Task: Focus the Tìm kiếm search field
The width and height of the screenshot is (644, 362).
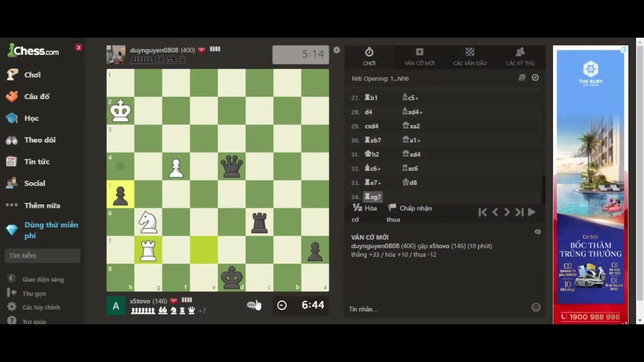Action: point(42,255)
